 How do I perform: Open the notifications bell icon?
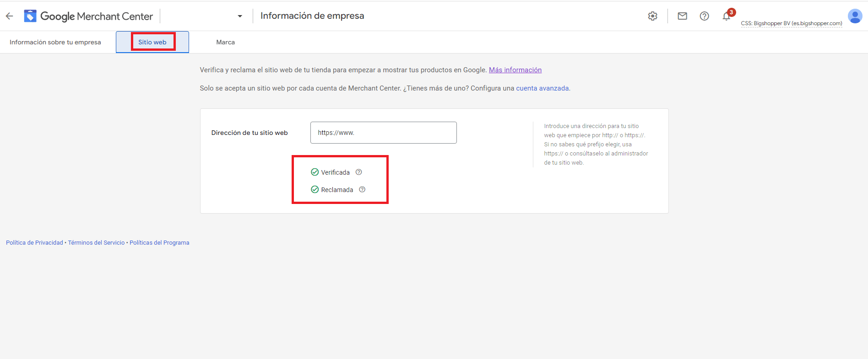(x=727, y=16)
